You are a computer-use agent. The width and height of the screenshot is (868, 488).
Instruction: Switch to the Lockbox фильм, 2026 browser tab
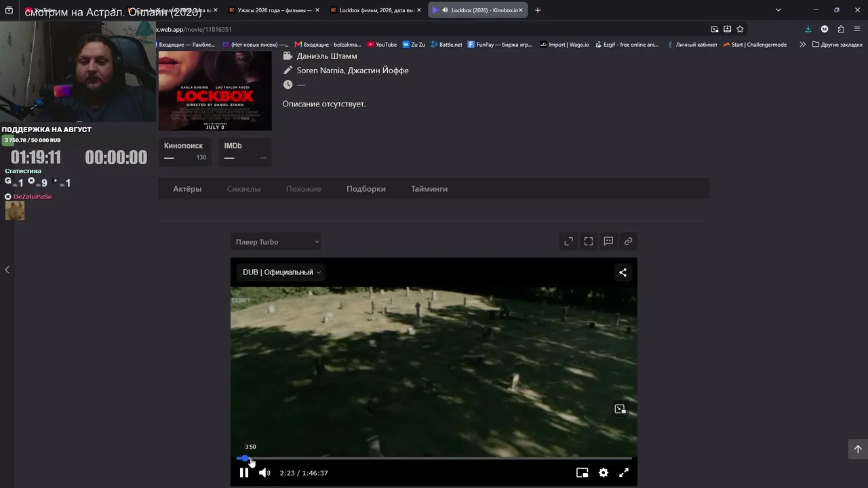376,10
